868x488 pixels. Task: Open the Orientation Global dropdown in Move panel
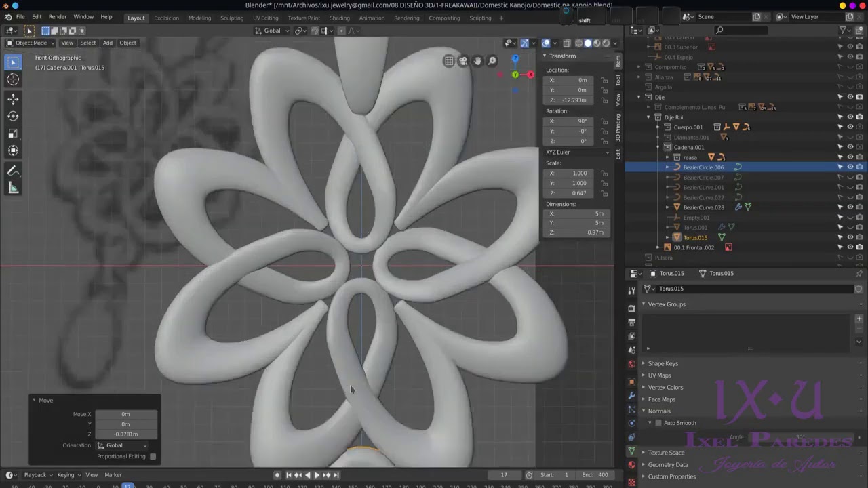pyautogui.click(x=122, y=445)
